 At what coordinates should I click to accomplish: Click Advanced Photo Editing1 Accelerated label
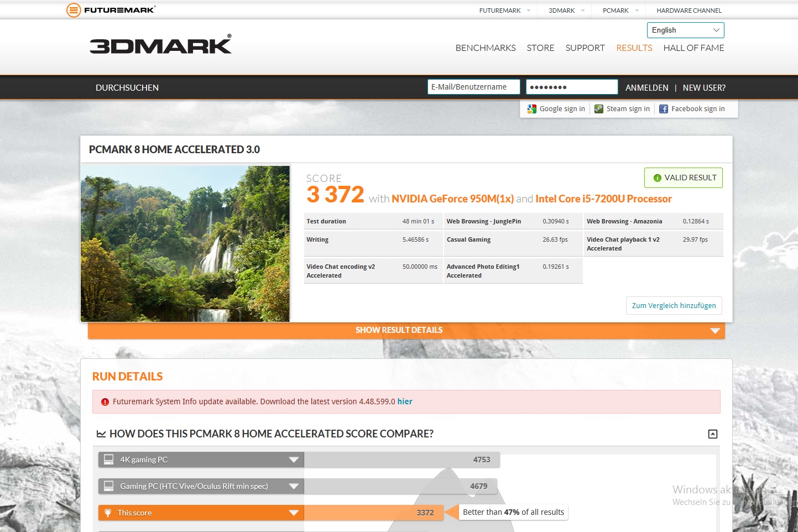(x=483, y=271)
